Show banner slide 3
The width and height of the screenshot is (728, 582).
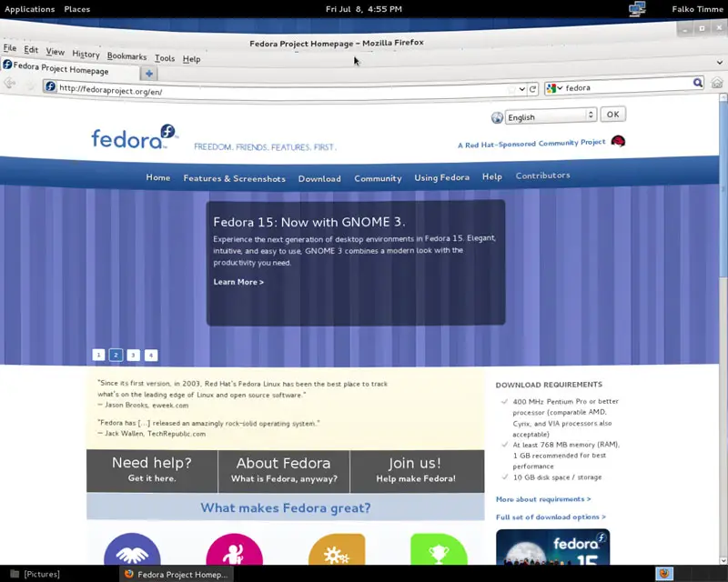(133, 355)
